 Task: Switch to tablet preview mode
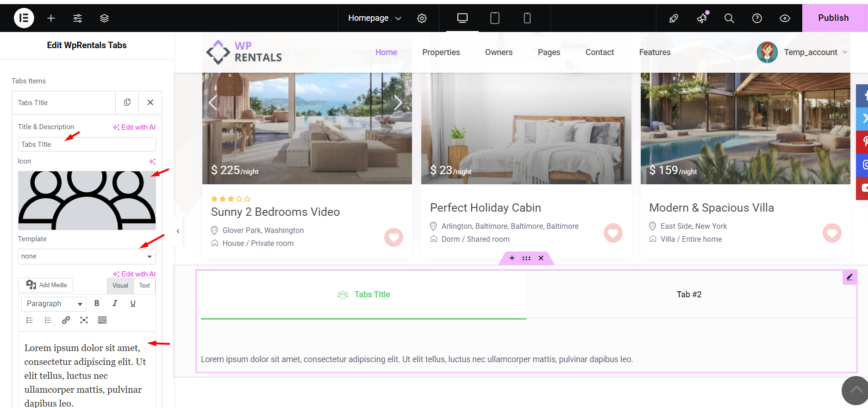click(x=495, y=18)
